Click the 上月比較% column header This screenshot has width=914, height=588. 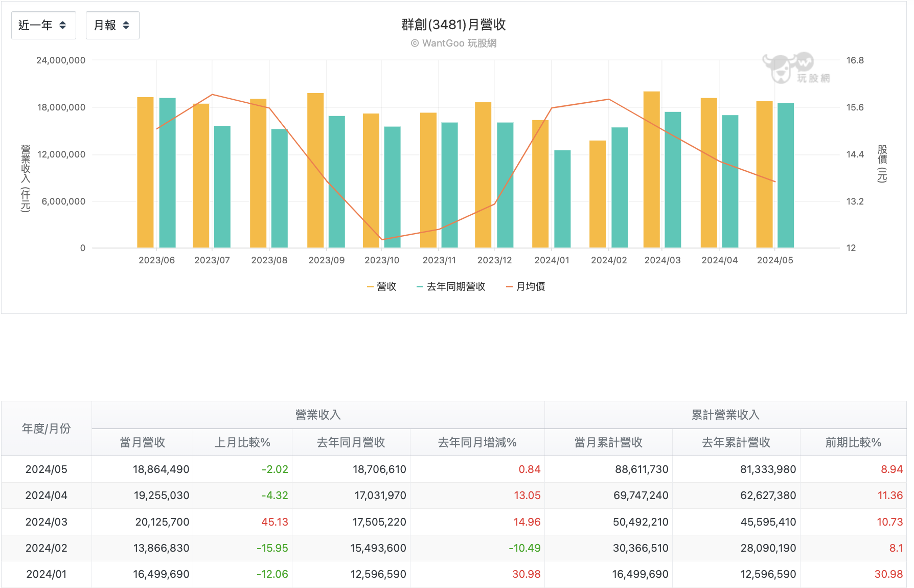coord(242,442)
